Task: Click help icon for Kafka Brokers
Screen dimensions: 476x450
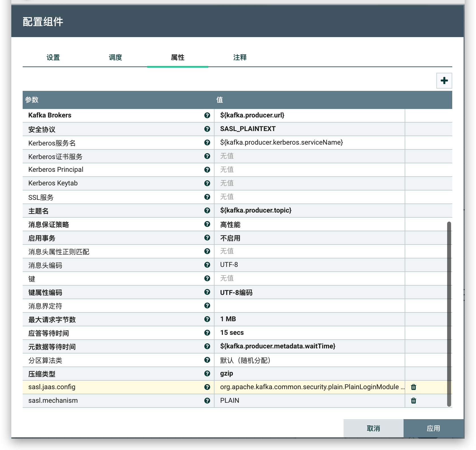Action: 207,115
